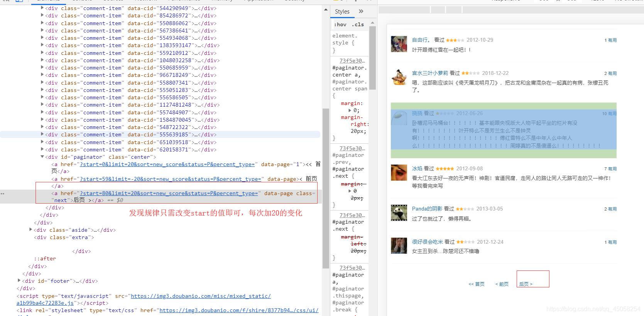Expand the div class aside node
This screenshot has height=316, width=644.
(x=30, y=230)
